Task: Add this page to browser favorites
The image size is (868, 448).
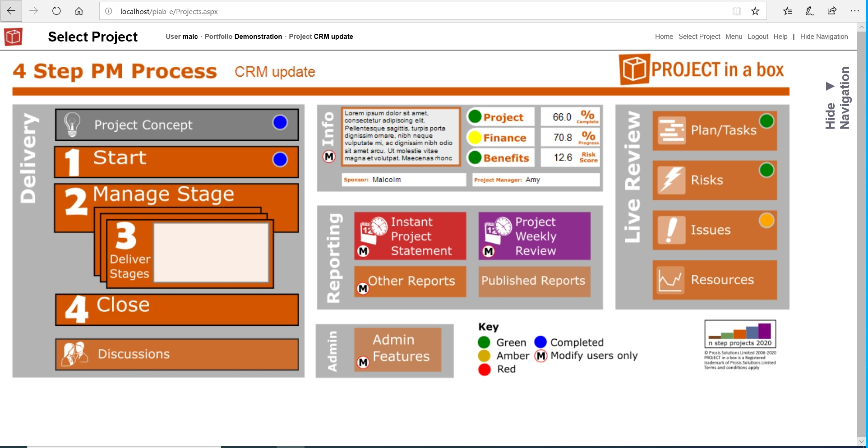Action: (755, 11)
